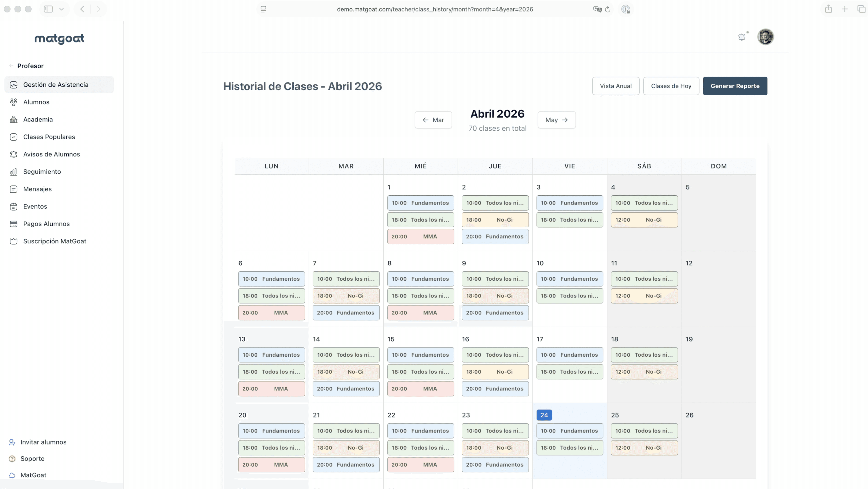This screenshot has width=868, height=489.
Task: Open the 10:00 Fundamentos class on April 20
Action: (x=271, y=431)
